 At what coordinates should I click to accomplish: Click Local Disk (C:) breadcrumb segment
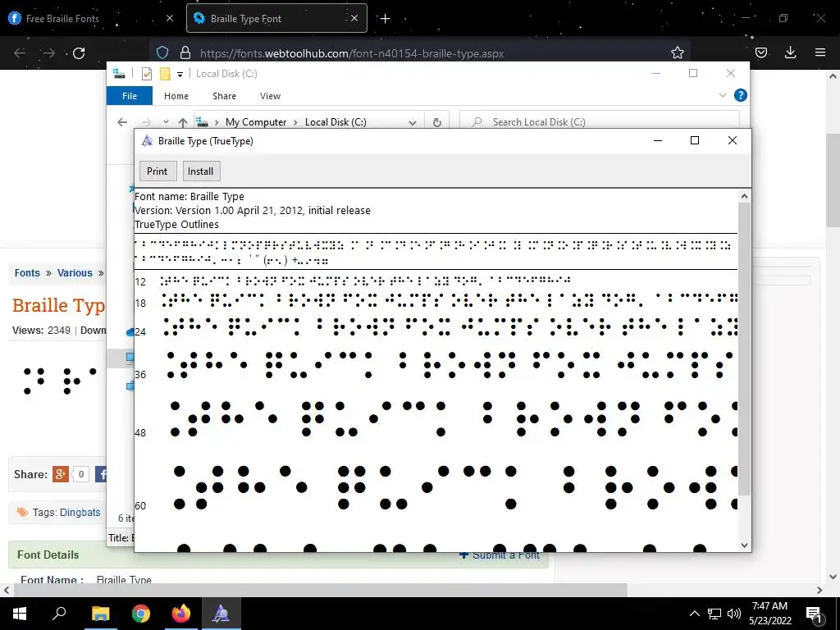pyautogui.click(x=336, y=122)
